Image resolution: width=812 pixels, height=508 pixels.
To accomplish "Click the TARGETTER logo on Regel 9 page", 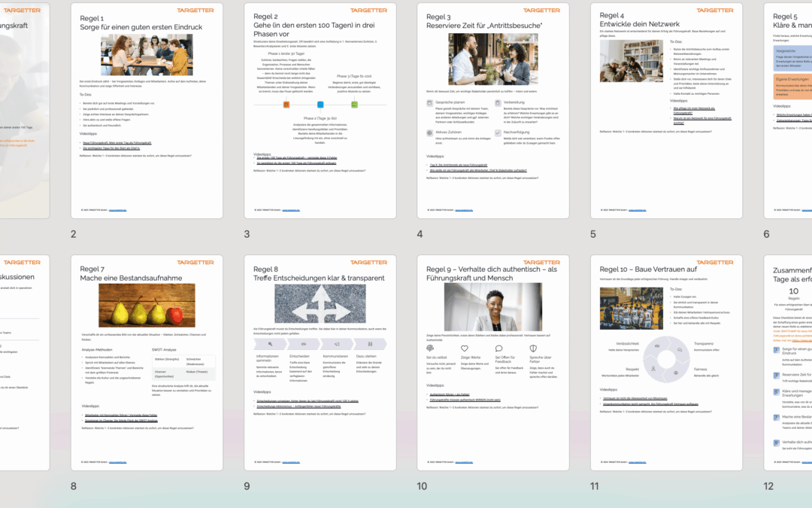I will point(541,263).
